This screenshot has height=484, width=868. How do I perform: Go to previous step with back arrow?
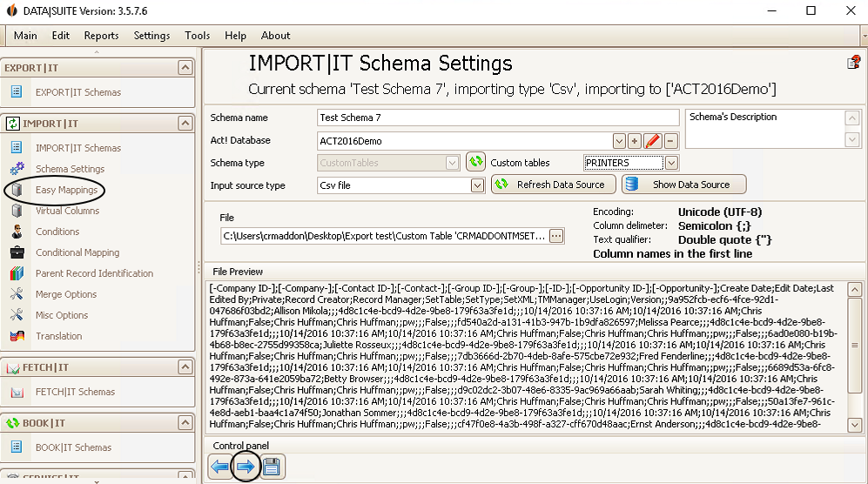pyautogui.click(x=220, y=467)
